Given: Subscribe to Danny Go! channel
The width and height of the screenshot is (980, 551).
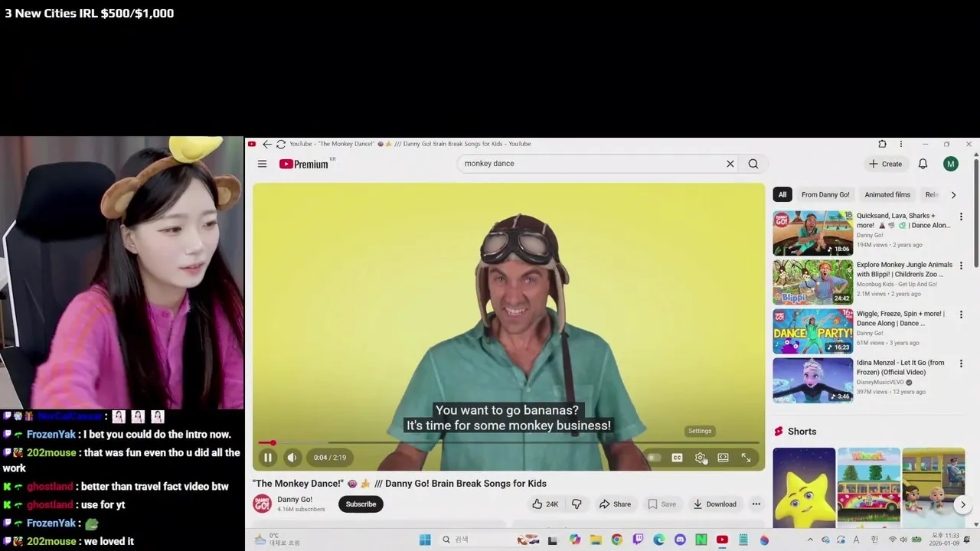Looking at the screenshot, I should 361,504.
